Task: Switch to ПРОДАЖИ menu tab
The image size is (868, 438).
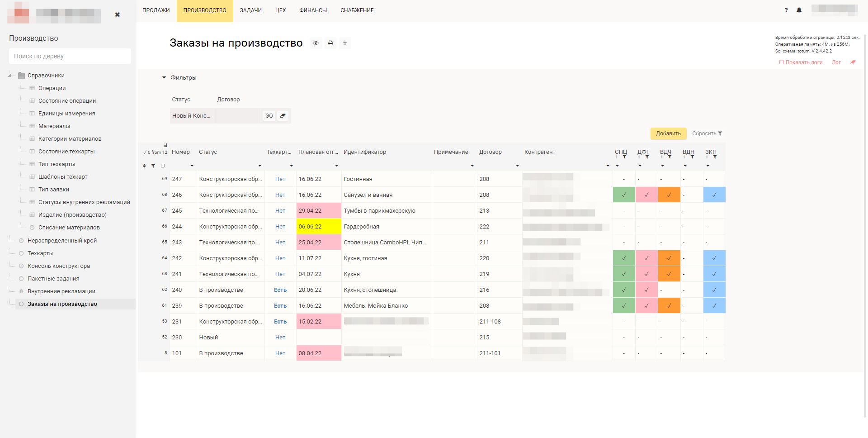Action: (x=156, y=10)
